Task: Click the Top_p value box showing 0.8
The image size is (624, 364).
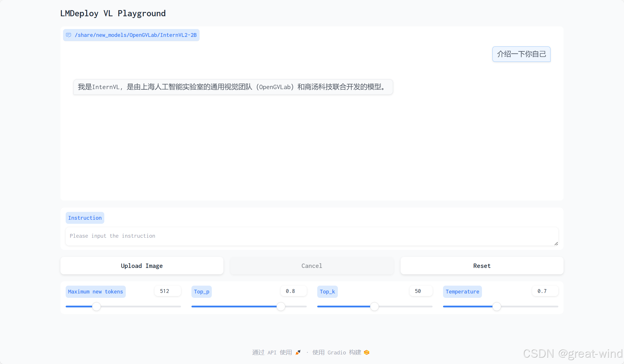Action: pyautogui.click(x=293, y=291)
